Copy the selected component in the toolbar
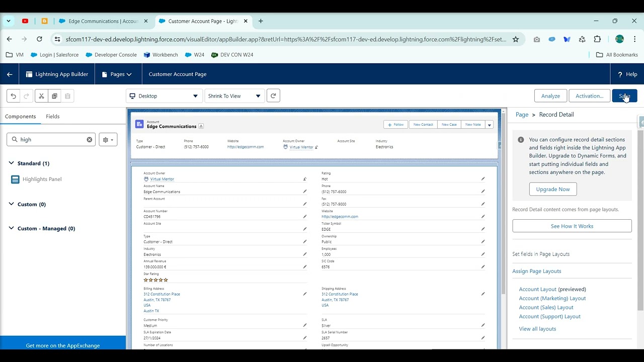644x362 pixels. coord(54,96)
